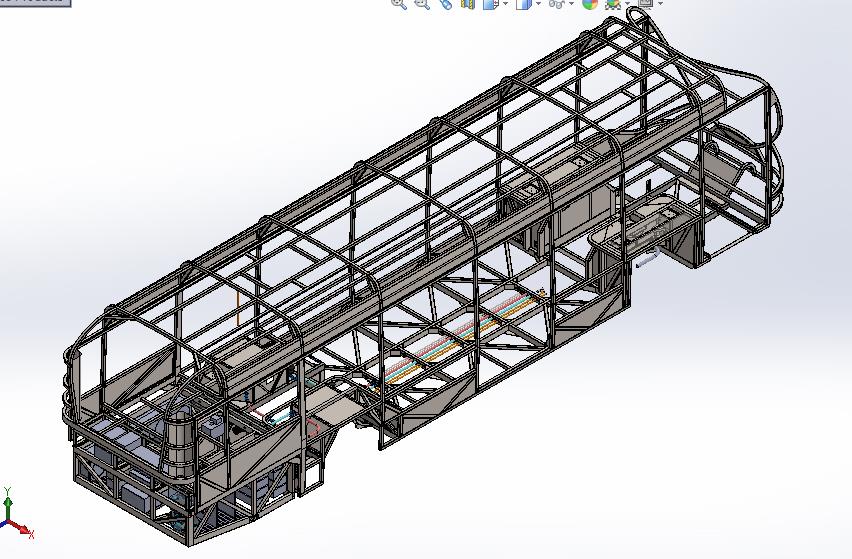Expand the View Orientation dropdown arrow
852x559 pixels.
(506, 3)
